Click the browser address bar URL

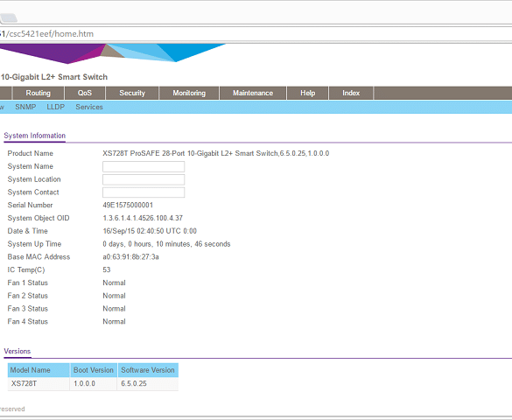tap(47, 34)
